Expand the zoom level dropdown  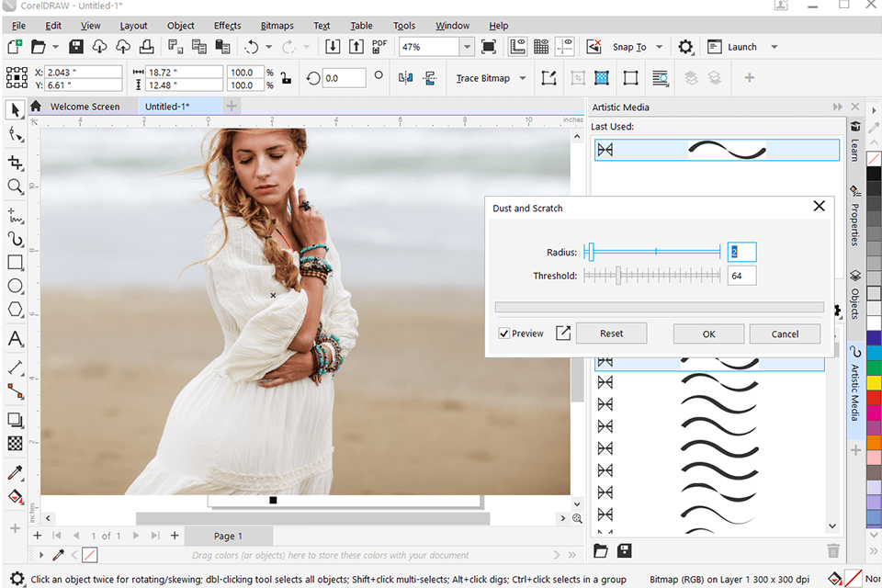(467, 47)
